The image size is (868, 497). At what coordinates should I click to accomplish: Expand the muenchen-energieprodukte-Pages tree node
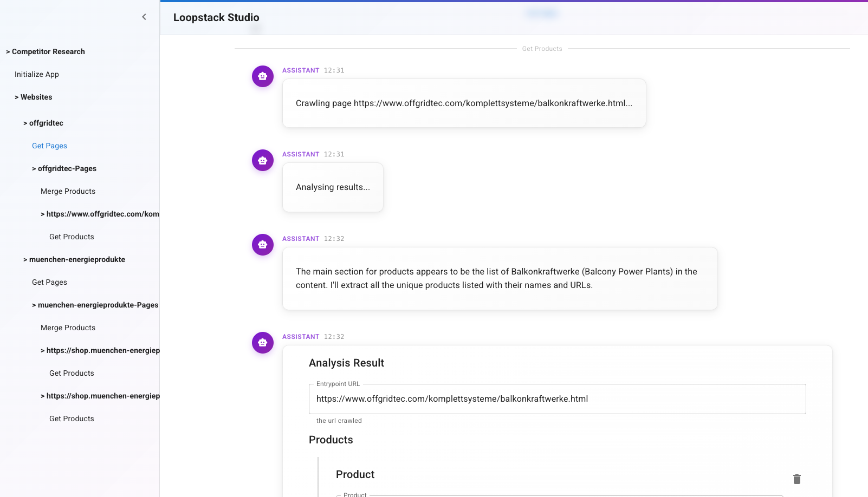click(x=95, y=305)
